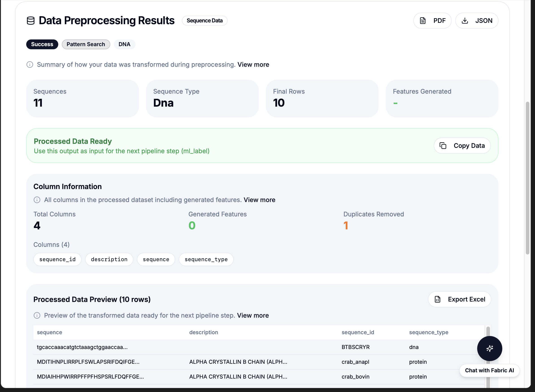Click the Final Rows card
Viewport: 535px width, 392px height.
click(322, 99)
